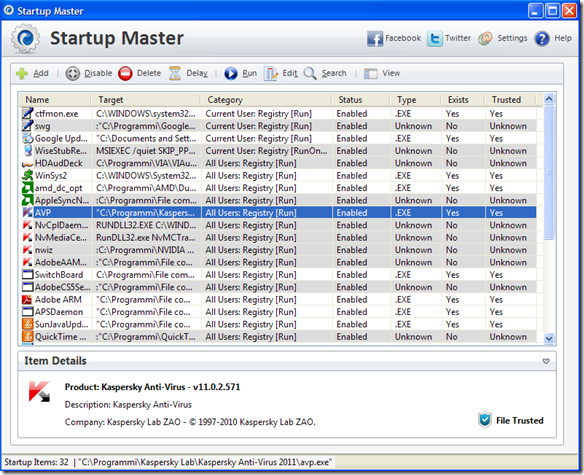Viewport: 584px width, 475px height.
Task: Click the list scrollbar up arrow
Action: 549,99
